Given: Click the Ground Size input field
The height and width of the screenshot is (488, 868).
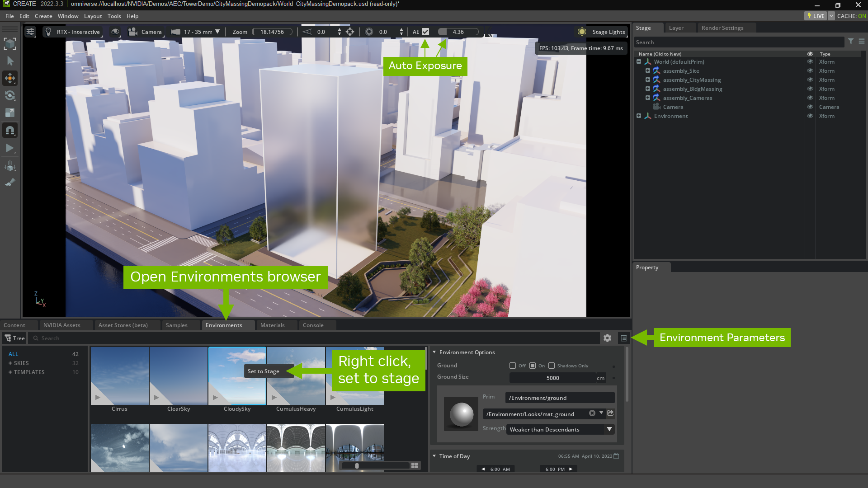Looking at the screenshot, I should pos(552,377).
